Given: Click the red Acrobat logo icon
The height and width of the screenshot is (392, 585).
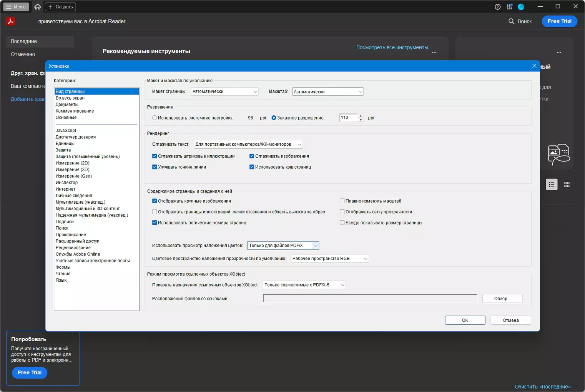Looking at the screenshot, I should coord(11,21).
